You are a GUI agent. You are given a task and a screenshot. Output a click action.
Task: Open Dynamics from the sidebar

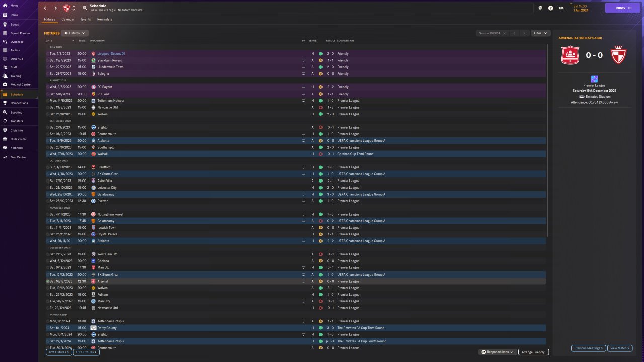click(x=5, y=42)
